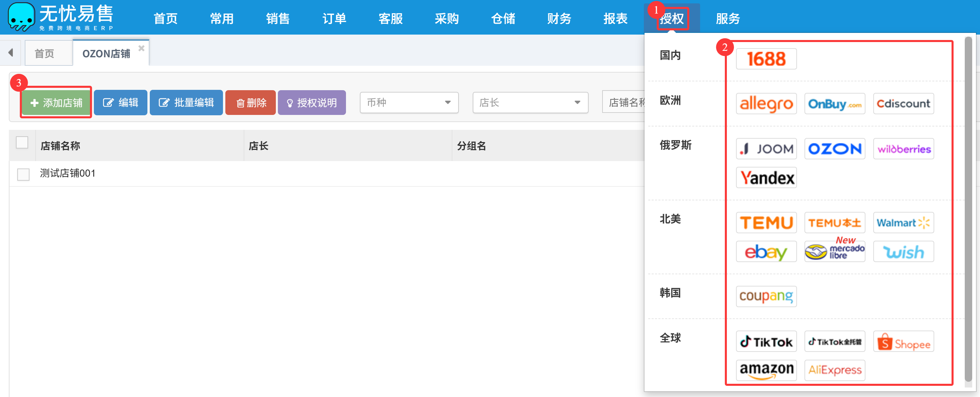Open the 授权 menu
The height and width of the screenshot is (397, 980).
672,18
